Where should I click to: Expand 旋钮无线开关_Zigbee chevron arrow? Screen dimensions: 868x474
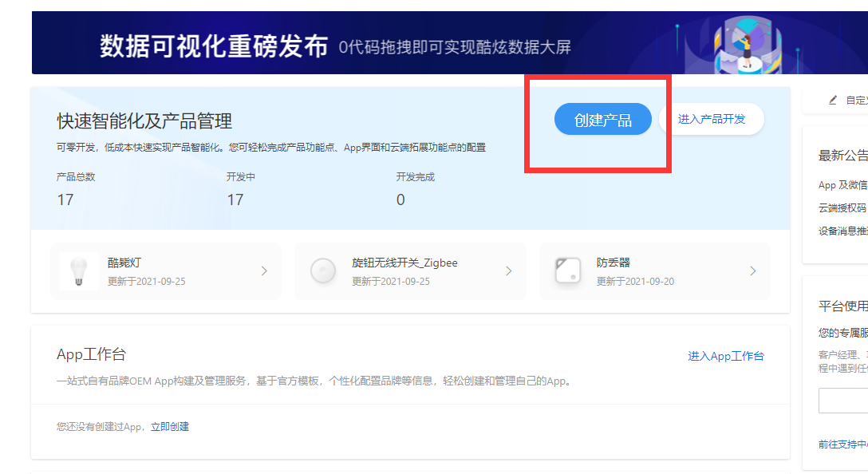(x=509, y=271)
